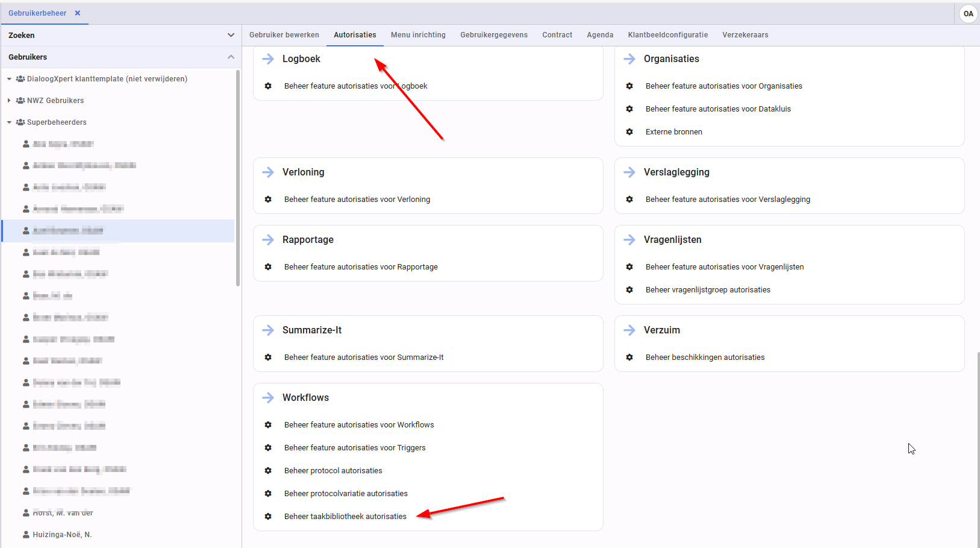Click gear icon for Summarize-It autorisaties
The height and width of the screenshot is (548, 980).
coord(268,357)
